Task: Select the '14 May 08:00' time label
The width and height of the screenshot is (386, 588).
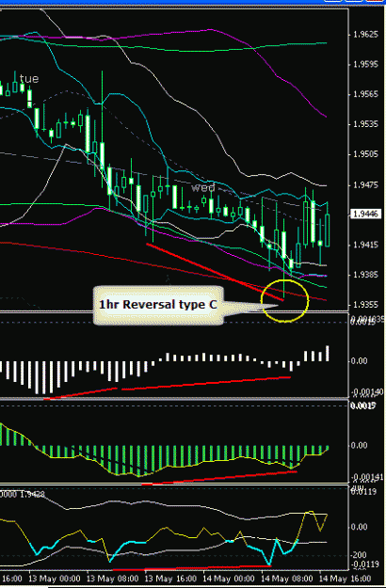Action: 286,579
